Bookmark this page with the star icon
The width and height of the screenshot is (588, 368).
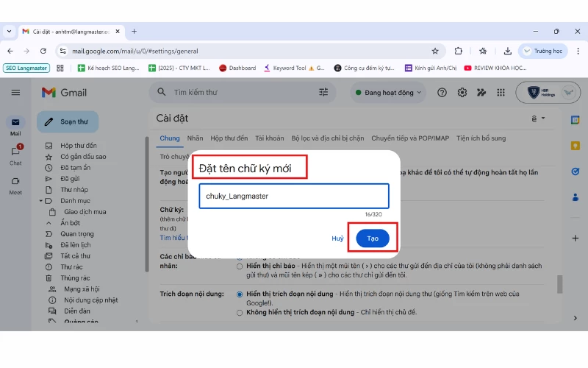click(434, 51)
